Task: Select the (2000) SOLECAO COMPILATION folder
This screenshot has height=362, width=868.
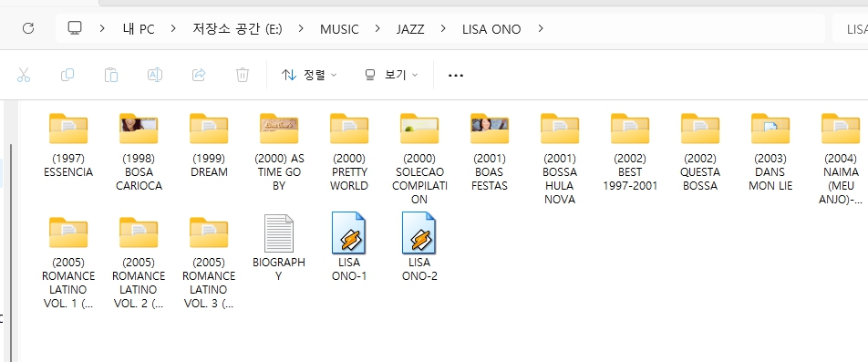Action: (419, 159)
